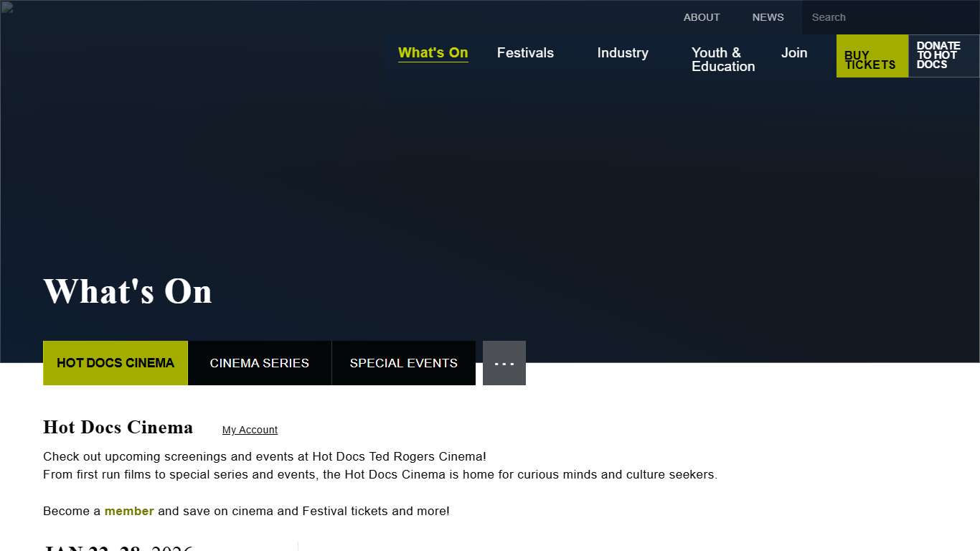Switch to the Special Events tab
The width and height of the screenshot is (980, 551).
point(403,363)
